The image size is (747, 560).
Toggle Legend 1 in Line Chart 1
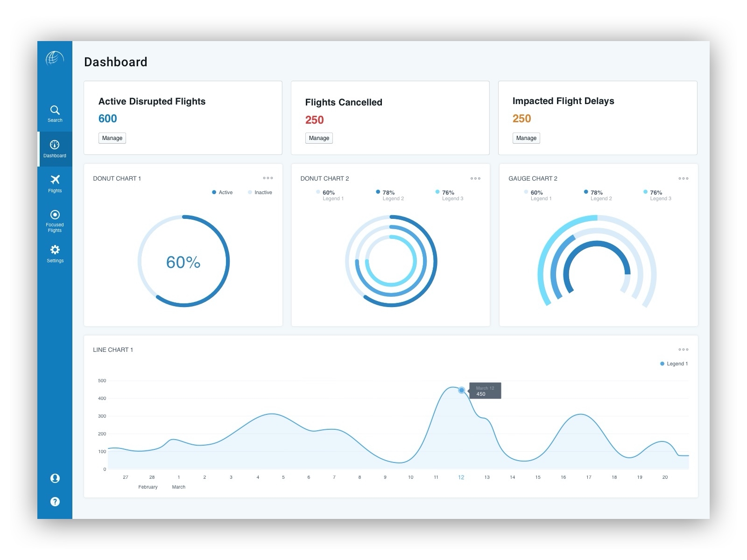coord(674,364)
